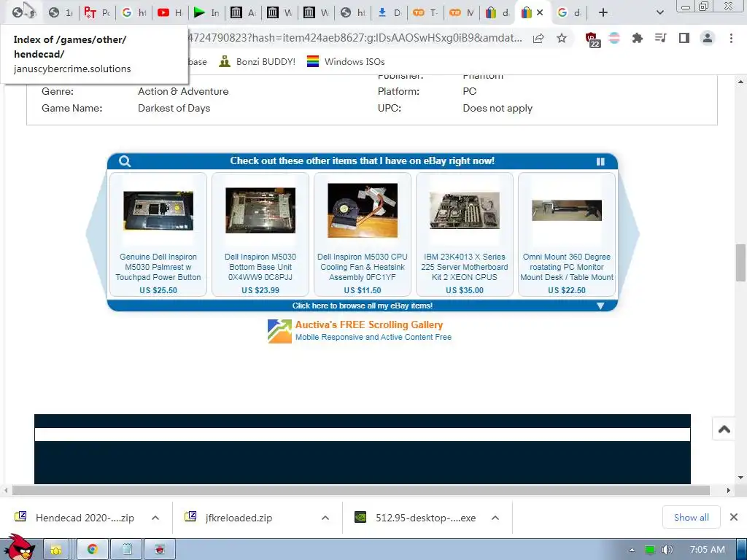Click 'Click here to browse all my eBay items!'
The height and width of the screenshot is (560, 747).
[x=363, y=306]
